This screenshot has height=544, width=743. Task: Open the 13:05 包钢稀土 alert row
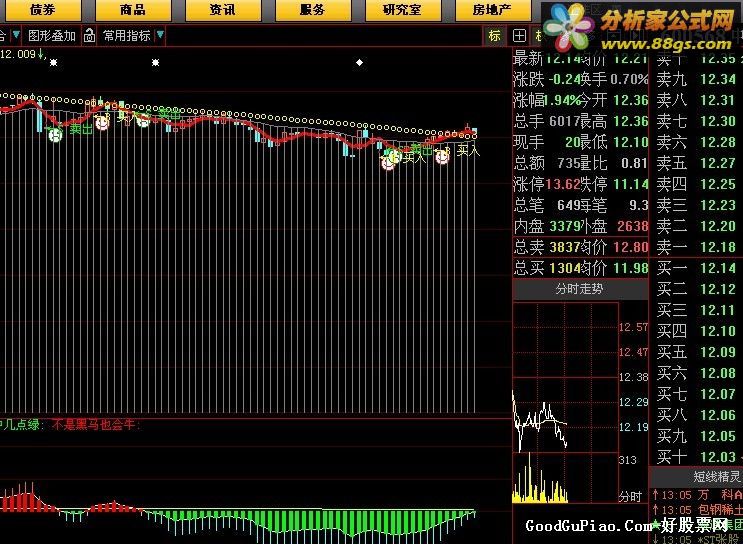pos(697,510)
